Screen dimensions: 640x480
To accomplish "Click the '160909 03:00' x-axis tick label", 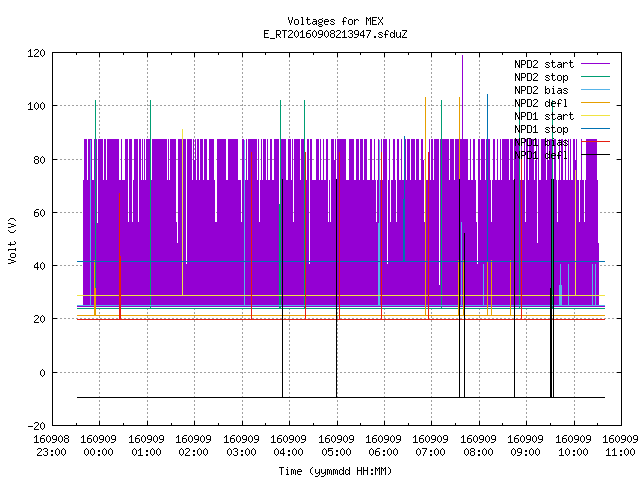I will click(x=241, y=445).
